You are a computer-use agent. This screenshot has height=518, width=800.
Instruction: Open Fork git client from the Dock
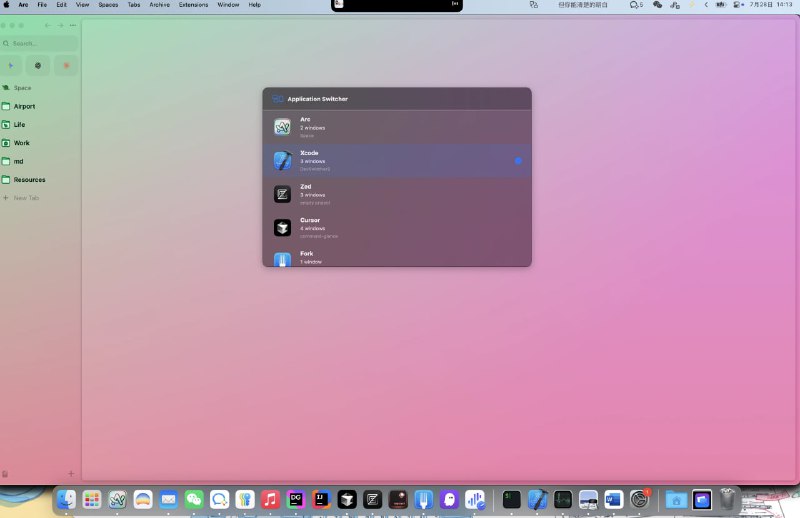pos(423,499)
